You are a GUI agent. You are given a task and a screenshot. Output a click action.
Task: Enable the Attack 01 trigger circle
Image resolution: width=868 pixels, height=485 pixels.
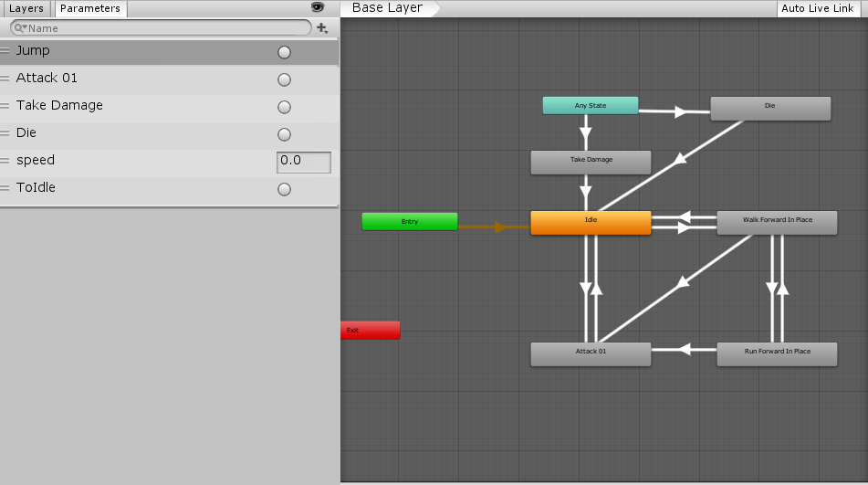coord(284,79)
